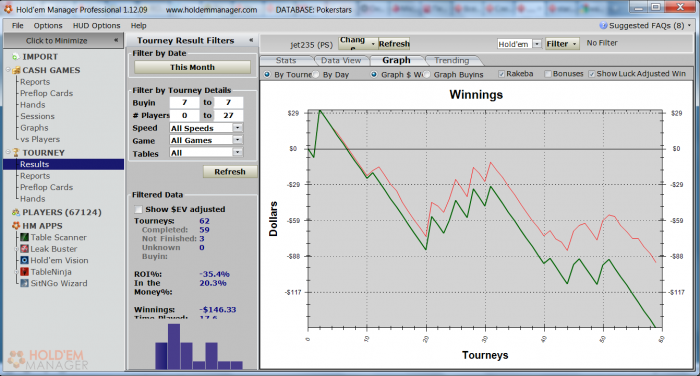The height and width of the screenshot is (376, 700).
Task: Open SitNGo Wizard app icon
Action: tap(25, 283)
